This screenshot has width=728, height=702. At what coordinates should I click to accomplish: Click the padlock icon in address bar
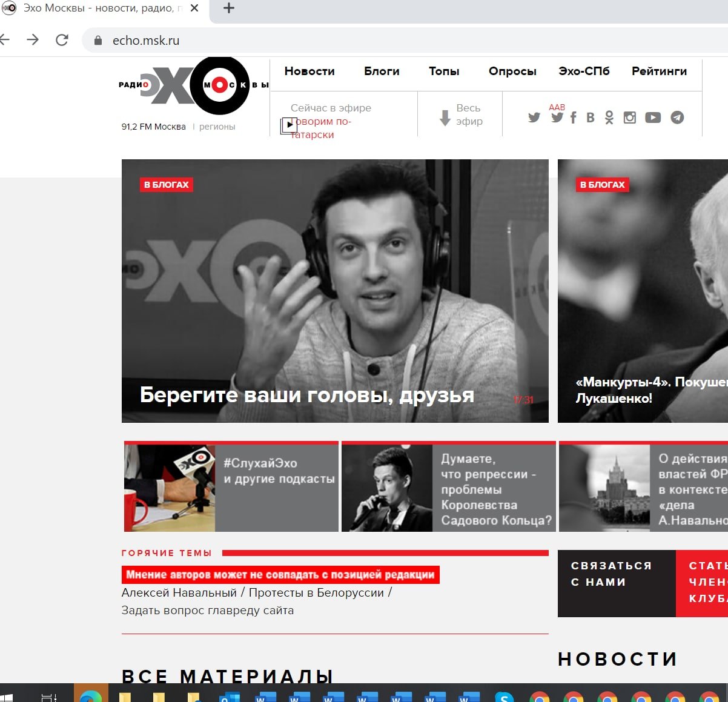98,41
